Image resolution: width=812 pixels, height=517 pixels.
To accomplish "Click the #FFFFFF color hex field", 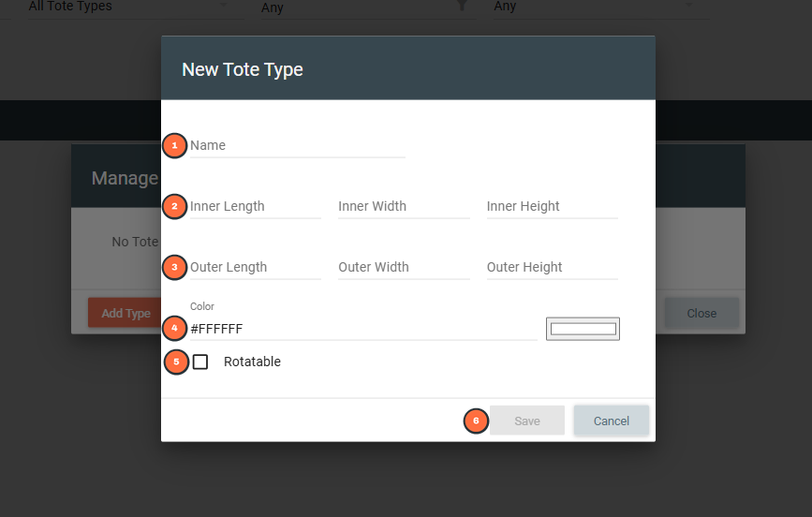I will click(363, 329).
